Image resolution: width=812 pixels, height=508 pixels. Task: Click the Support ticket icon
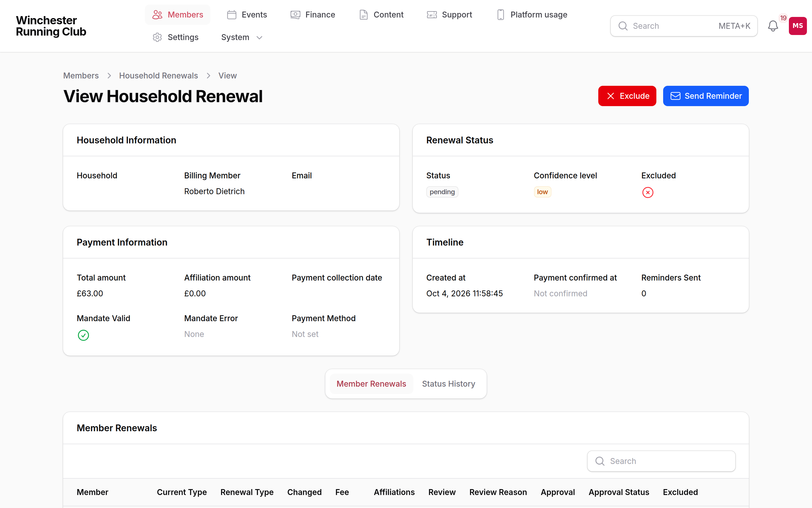pyautogui.click(x=432, y=15)
